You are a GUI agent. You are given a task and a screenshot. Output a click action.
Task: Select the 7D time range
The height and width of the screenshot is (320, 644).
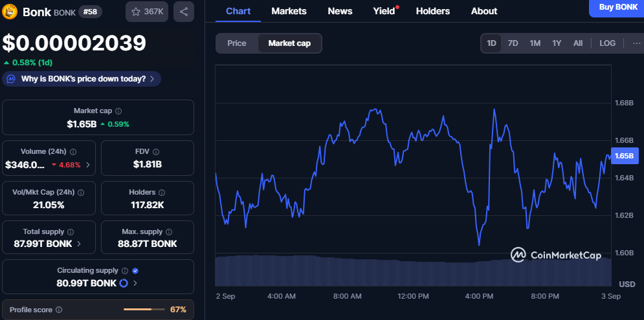(513, 43)
